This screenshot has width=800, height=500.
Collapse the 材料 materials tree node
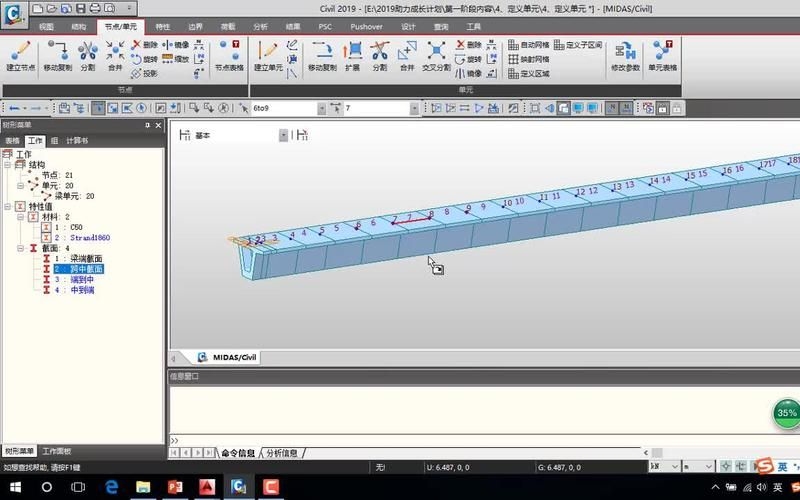[20, 217]
